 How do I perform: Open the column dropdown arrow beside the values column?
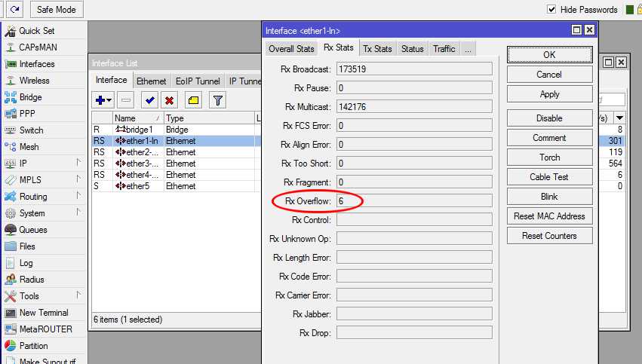[x=620, y=118]
